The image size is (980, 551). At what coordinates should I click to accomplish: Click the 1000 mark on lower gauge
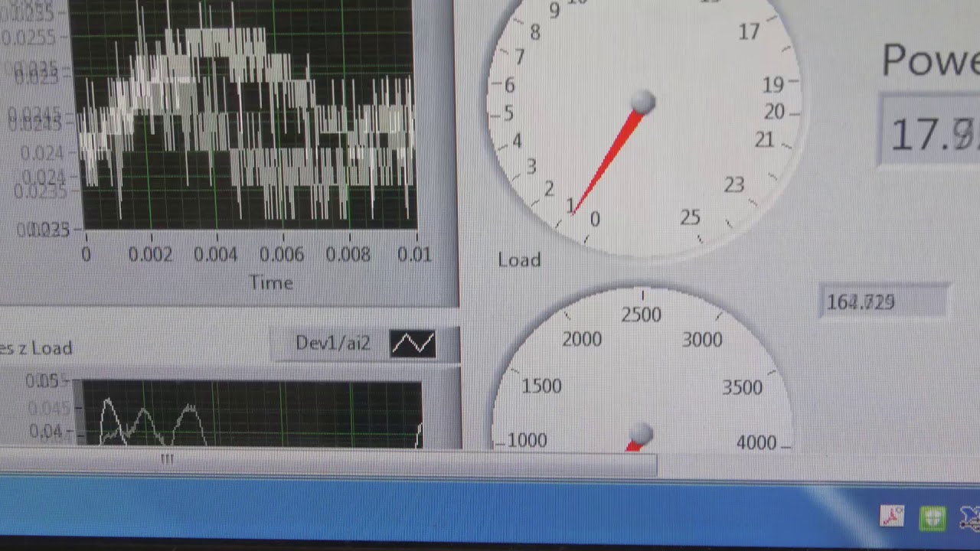(528, 441)
